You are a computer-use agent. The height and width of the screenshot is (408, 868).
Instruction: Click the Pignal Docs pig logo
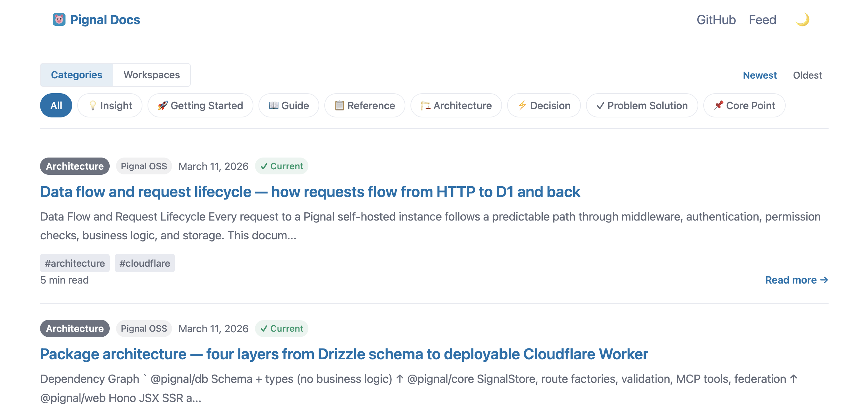(59, 19)
